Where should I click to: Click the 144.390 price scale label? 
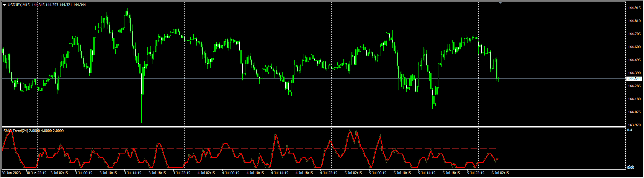634,73
